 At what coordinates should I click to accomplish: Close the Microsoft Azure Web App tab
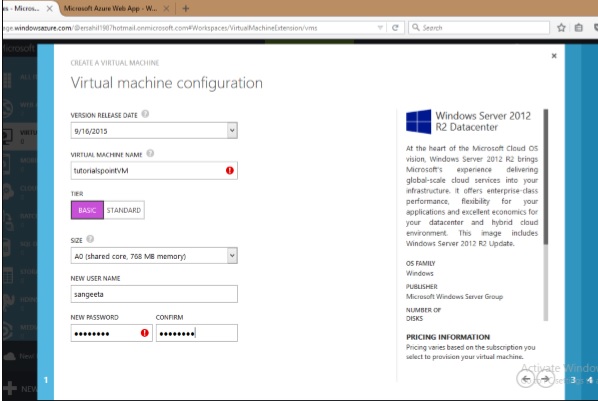click(x=166, y=8)
